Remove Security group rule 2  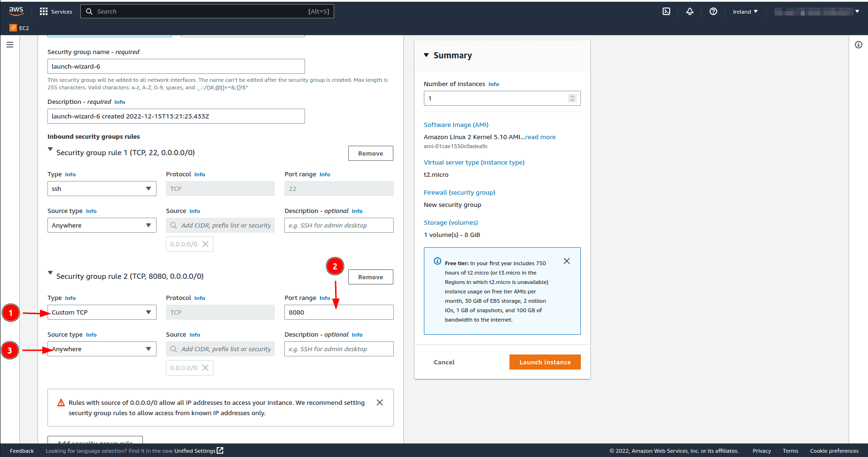tap(370, 277)
